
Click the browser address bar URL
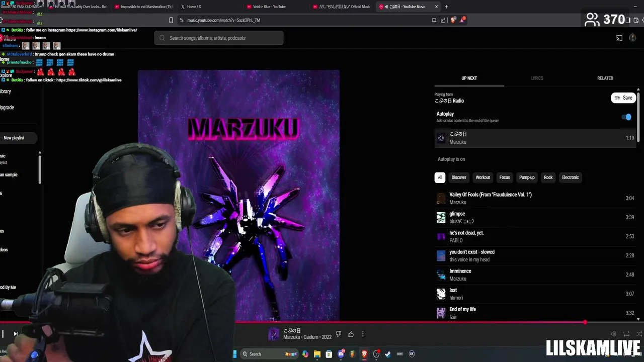click(x=223, y=20)
